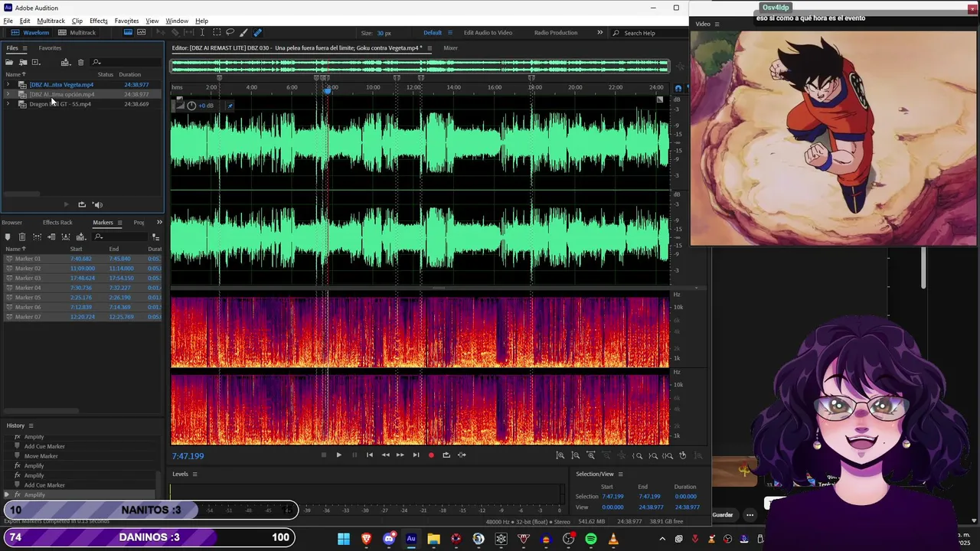Select Marker 03 row
980x551 pixels.
point(83,278)
